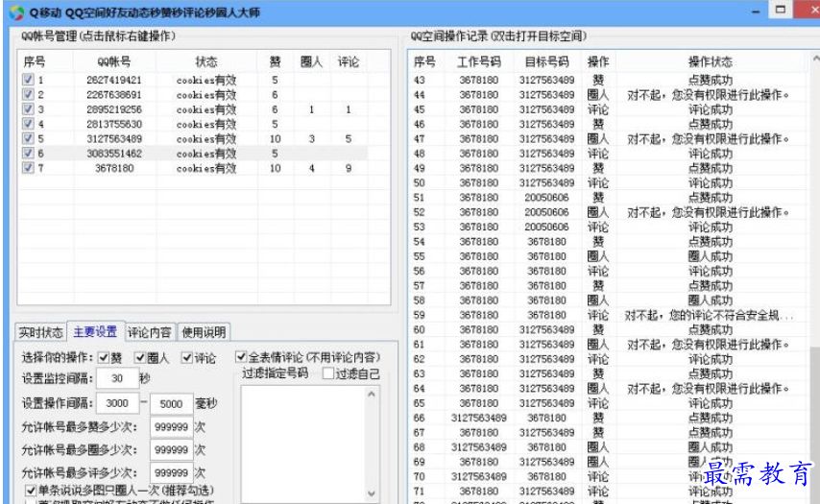Click the filter box scroll up arrow
The height and width of the screenshot is (504, 820).
[x=372, y=395]
